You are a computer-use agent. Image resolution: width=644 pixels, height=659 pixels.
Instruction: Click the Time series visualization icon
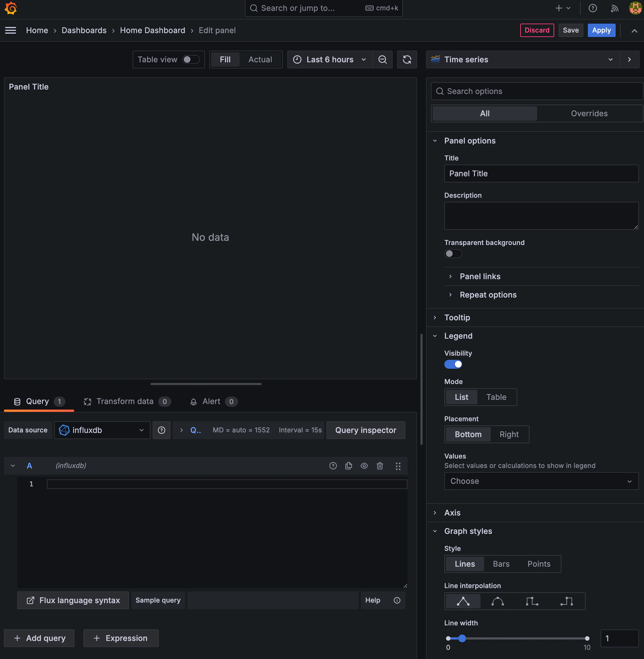(x=435, y=59)
